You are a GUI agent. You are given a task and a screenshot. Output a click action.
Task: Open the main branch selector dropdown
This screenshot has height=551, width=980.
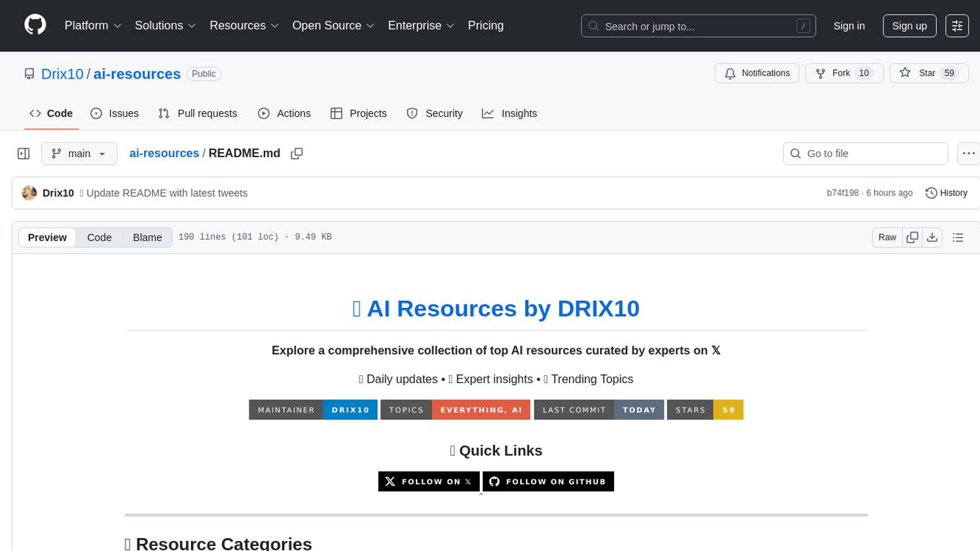[79, 154]
